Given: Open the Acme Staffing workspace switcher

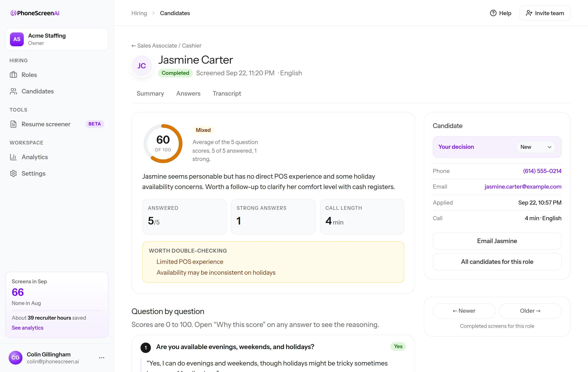Looking at the screenshot, I should 57,39.
